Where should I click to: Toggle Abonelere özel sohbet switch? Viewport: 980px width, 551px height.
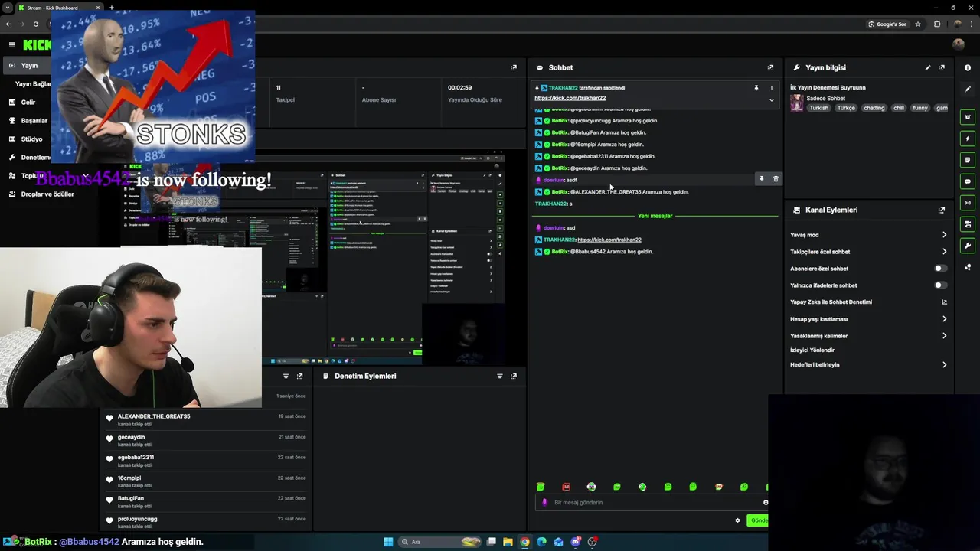940,269
